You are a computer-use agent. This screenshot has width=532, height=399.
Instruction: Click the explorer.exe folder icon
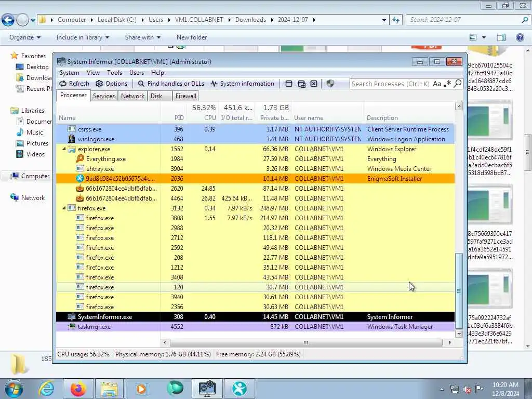click(72, 149)
